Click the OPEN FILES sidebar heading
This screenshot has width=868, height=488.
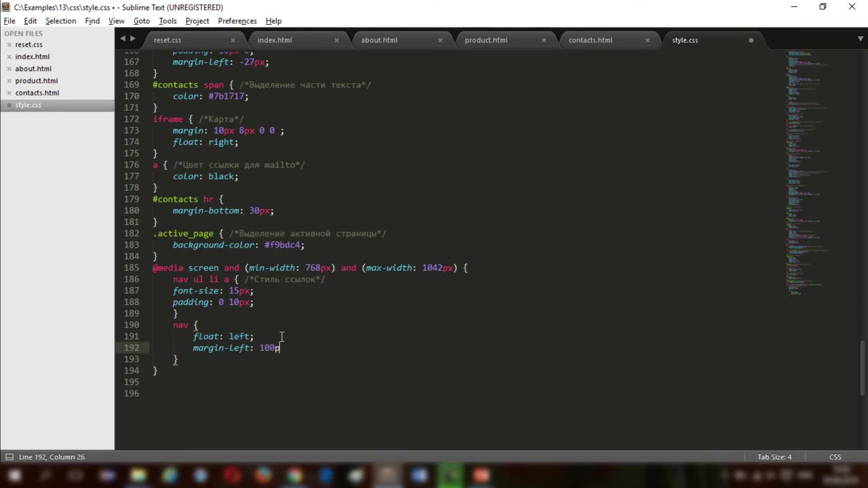[24, 33]
